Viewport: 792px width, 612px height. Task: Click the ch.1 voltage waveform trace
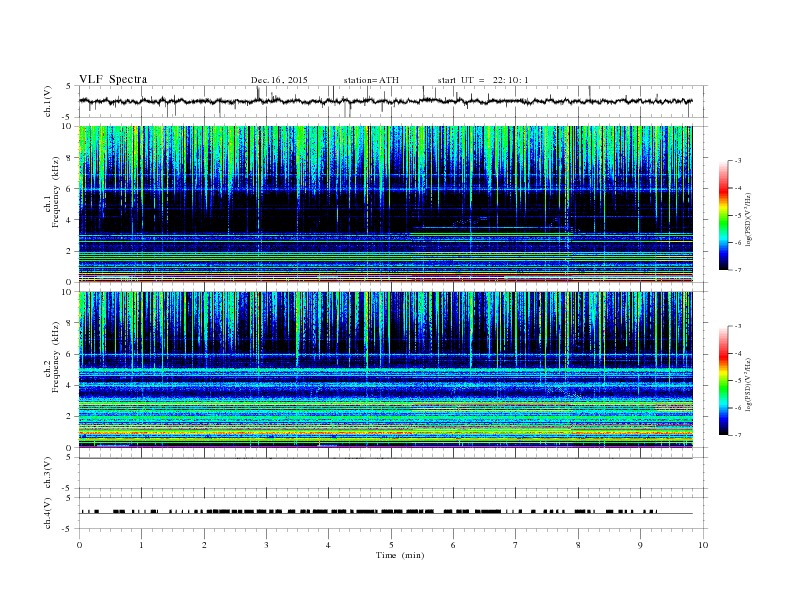[385, 101]
